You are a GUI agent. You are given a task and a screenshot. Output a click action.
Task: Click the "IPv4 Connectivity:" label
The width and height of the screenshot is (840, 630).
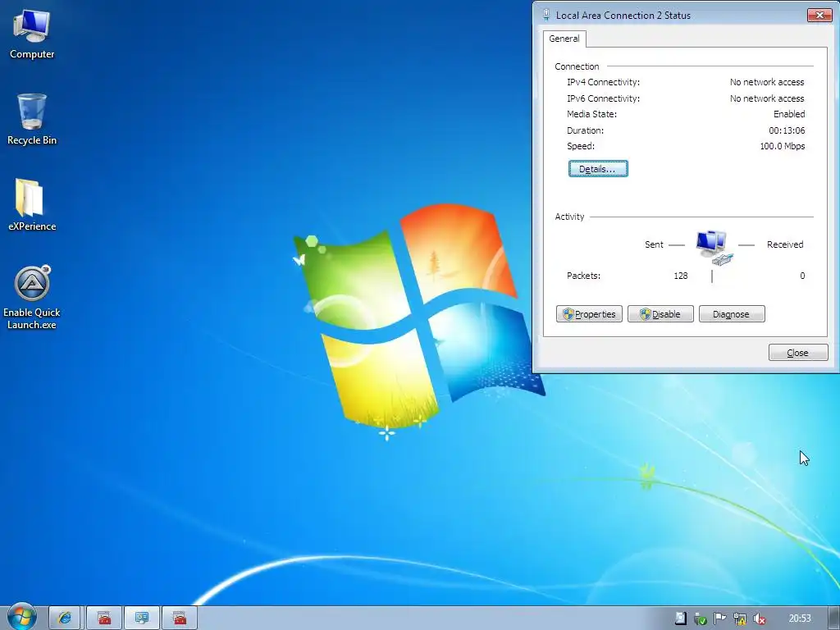[603, 82]
